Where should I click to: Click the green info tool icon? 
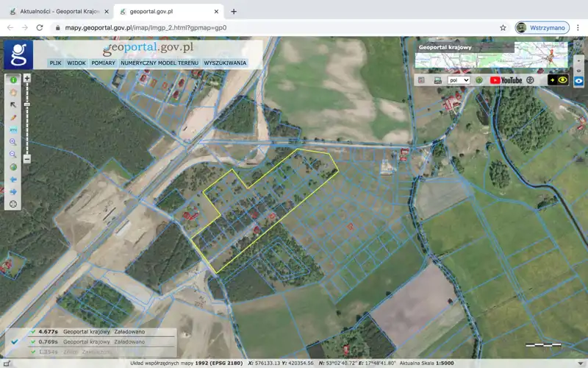tap(12, 79)
